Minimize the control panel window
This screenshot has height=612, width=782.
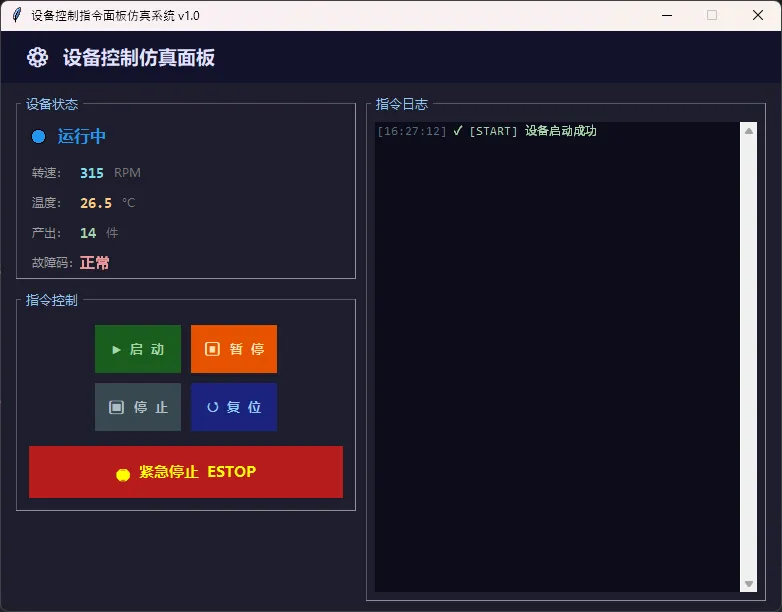[666, 15]
